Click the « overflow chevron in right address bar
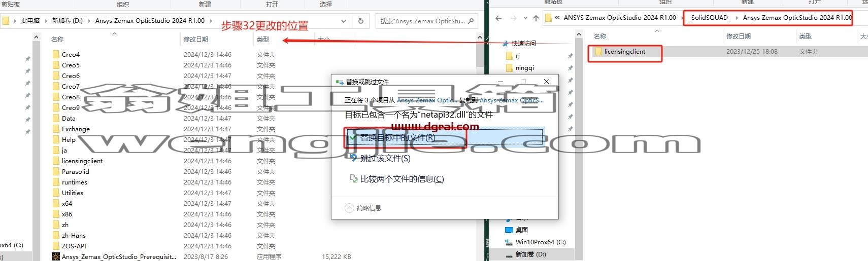 (x=558, y=18)
